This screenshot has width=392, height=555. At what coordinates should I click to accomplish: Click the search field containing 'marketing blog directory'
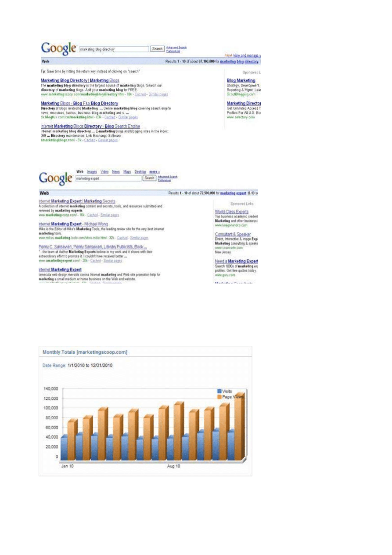(114, 49)
